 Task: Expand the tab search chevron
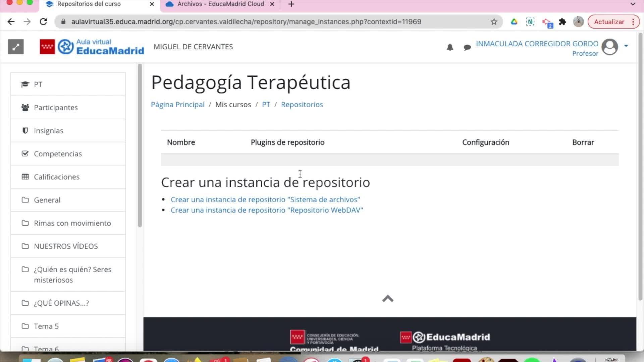click(633, 4)
